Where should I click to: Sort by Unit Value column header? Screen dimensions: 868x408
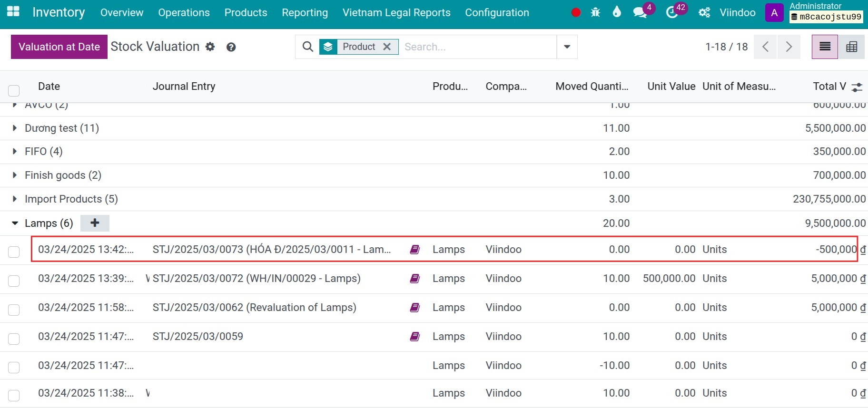click(x=671, y=86)
